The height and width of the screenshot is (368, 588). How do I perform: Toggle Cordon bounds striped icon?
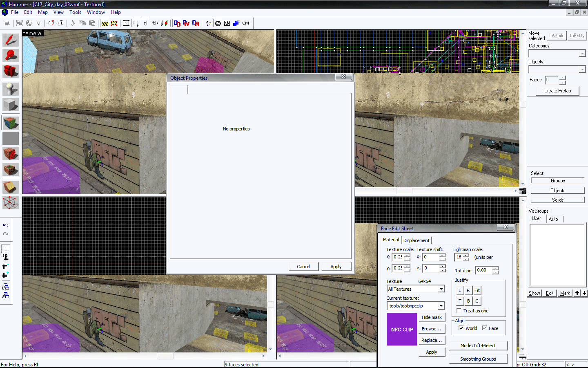[105, 23]
